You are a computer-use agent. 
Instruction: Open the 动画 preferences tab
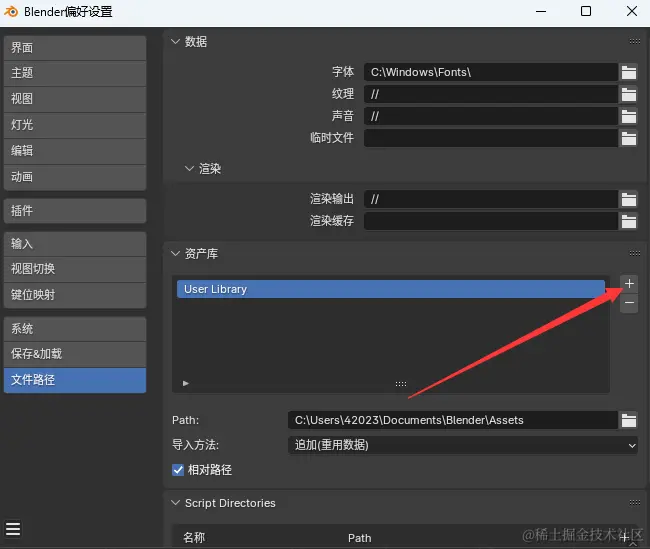pyautogui.click(x=75, y=177)
